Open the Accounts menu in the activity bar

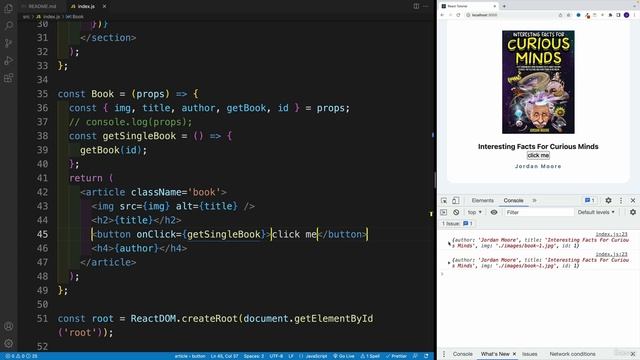[x=9, y=326]
